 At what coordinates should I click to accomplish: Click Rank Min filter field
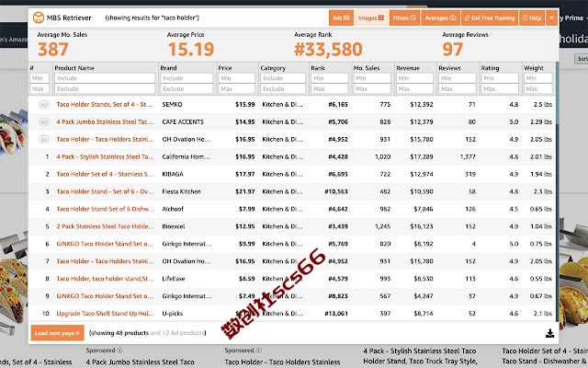tap(330, 78)
